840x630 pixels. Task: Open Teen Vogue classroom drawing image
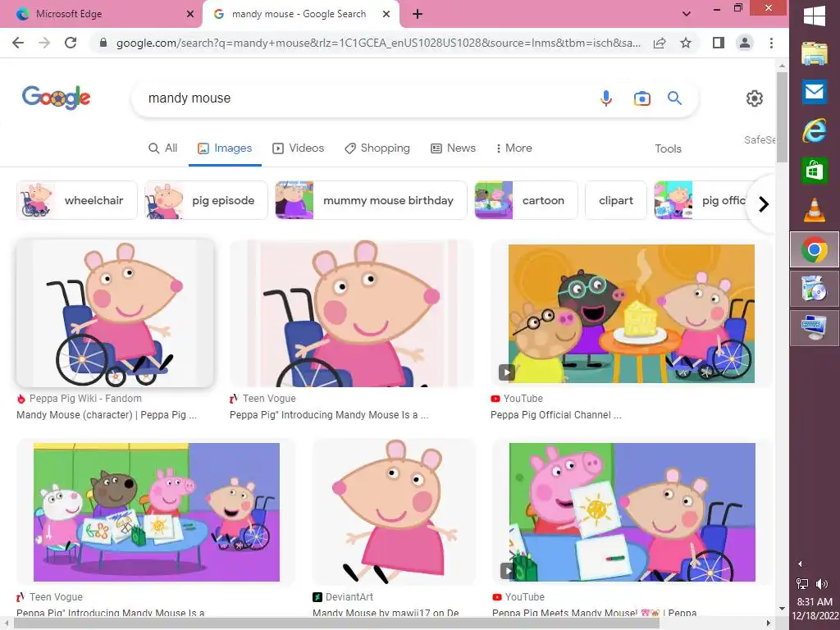[156, 512]
